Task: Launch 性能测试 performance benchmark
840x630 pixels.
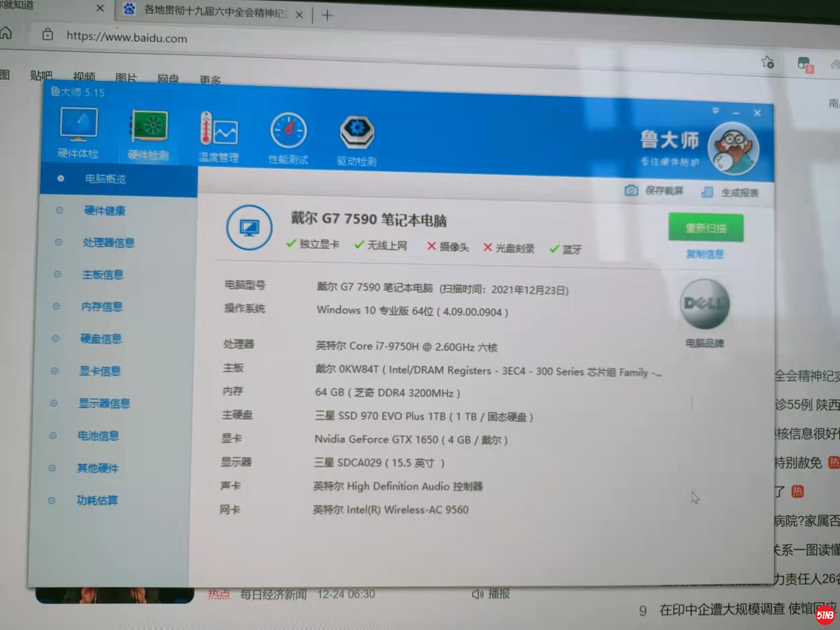Action: [x=289, y=138]
